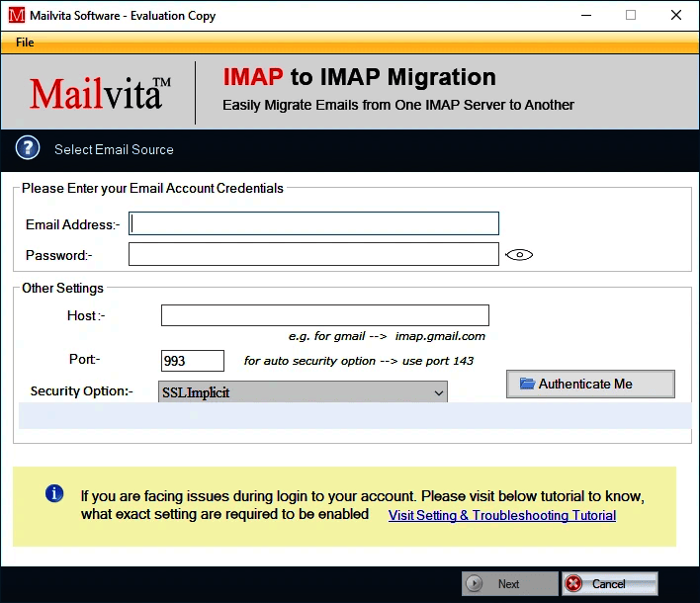Click the Next button
The image size is (700, 603).
(509, 583)
